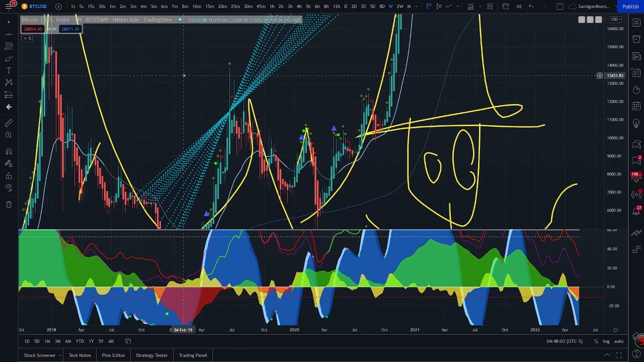Open the Stock Screener tab
This screenshot has width=644, height=362.
[x=39, y=355]
